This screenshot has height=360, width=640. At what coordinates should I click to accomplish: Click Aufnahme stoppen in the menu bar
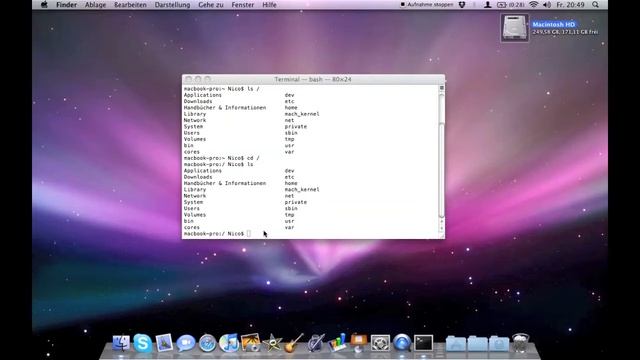(427, 4)
